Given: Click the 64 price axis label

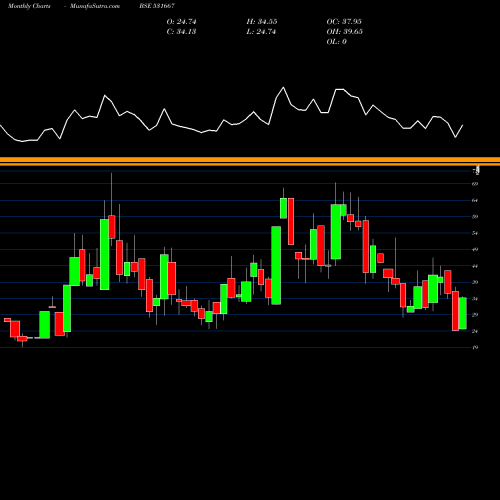Looking at the screenshot, I should (x=475, y=200).
